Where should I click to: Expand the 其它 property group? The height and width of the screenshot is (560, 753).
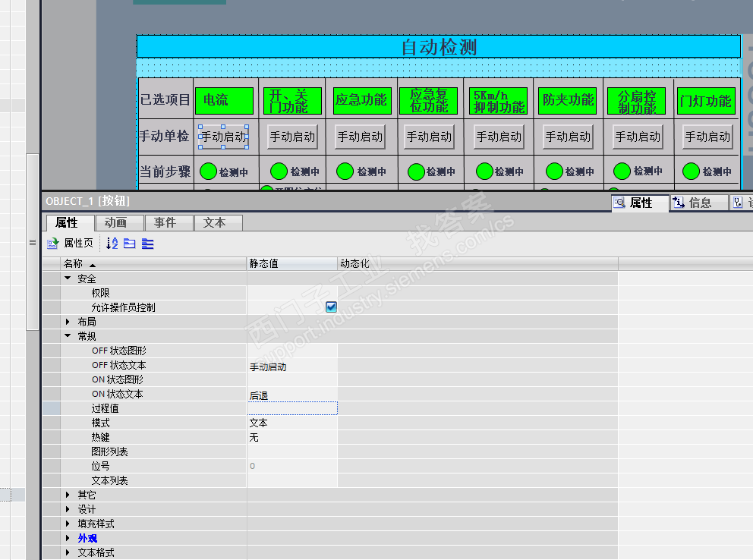tap(68, 494)
